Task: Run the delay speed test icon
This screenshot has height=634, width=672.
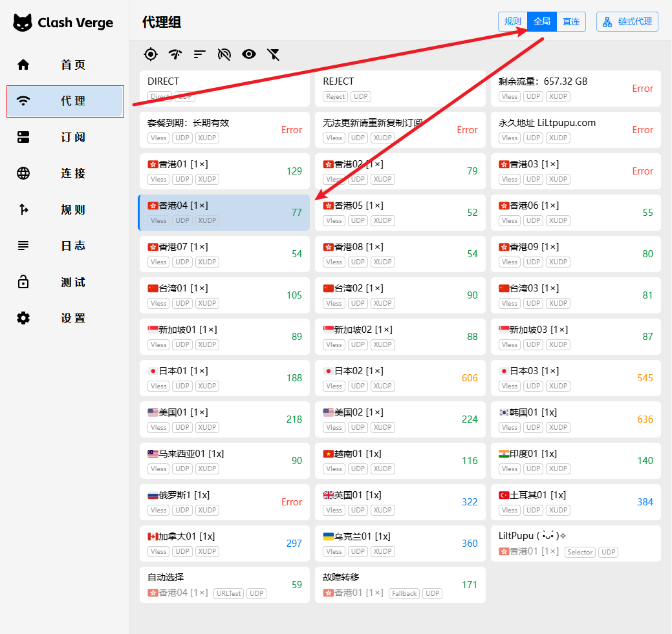Action: point(175,54)
